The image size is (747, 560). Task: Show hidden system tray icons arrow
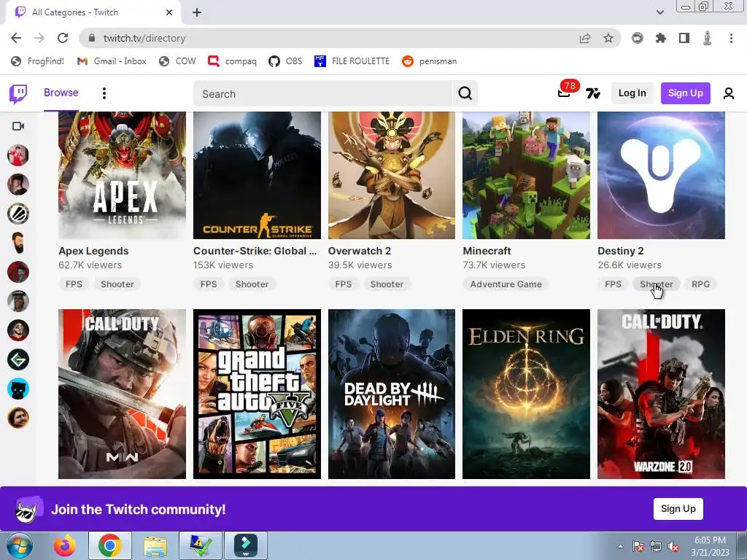(x=620, y=546)
